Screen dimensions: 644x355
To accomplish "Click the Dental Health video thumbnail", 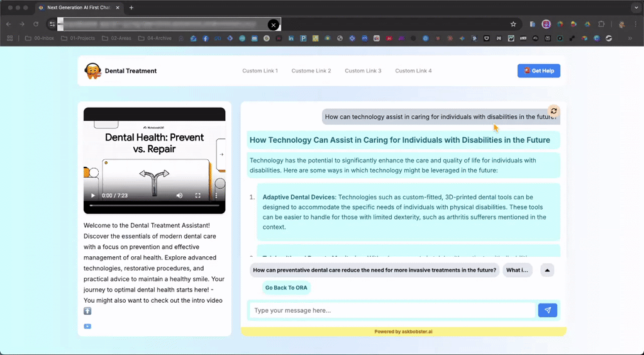I will click(155, 161).
